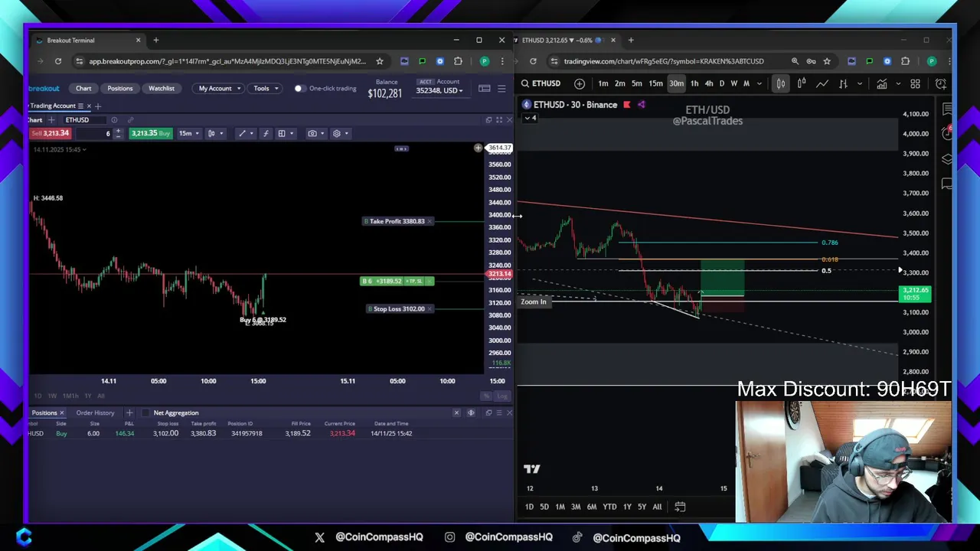Select the 1Y range on Breakout chart
Viewport: 980px width, 551px height.
click(x=88, y=396)
